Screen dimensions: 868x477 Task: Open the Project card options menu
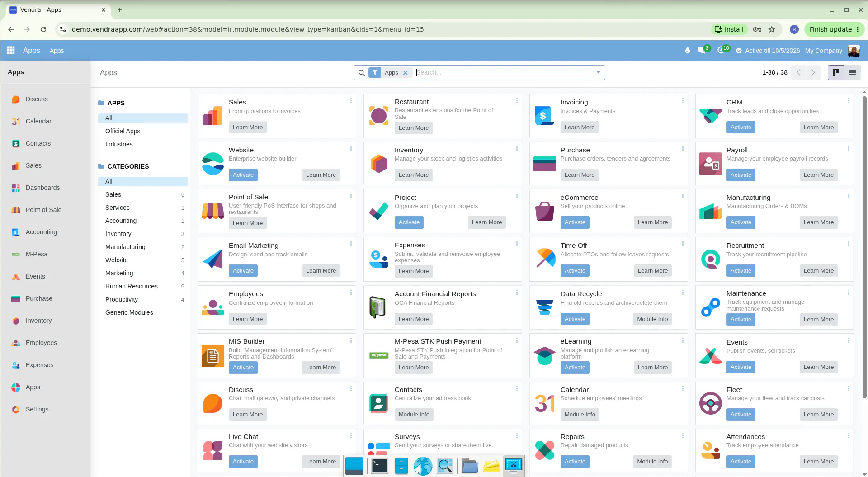pos(517,196)
